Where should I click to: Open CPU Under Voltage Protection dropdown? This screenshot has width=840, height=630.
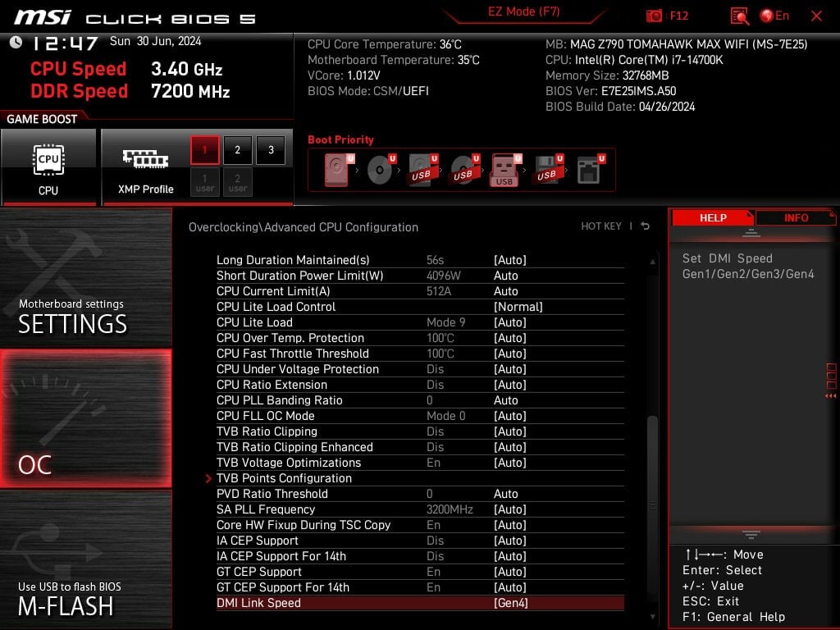point(510,369)
